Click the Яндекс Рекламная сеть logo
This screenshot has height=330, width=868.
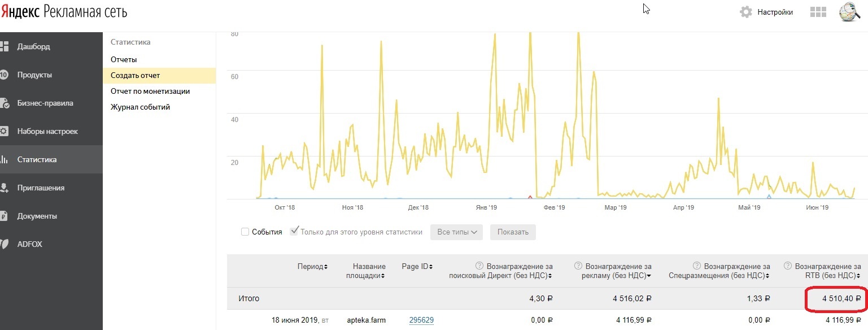pos(64,12)
